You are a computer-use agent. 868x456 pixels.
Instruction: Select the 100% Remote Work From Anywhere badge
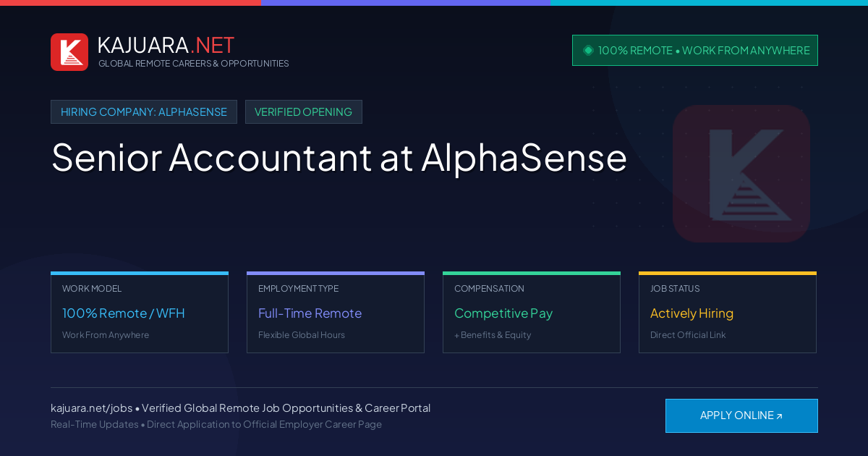(695, 51)
